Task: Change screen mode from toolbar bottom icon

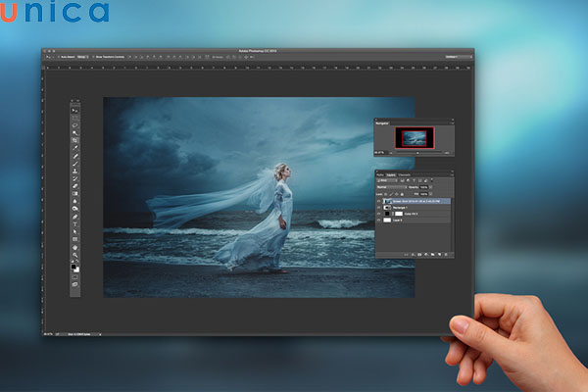Action: (x=75, y=284)
